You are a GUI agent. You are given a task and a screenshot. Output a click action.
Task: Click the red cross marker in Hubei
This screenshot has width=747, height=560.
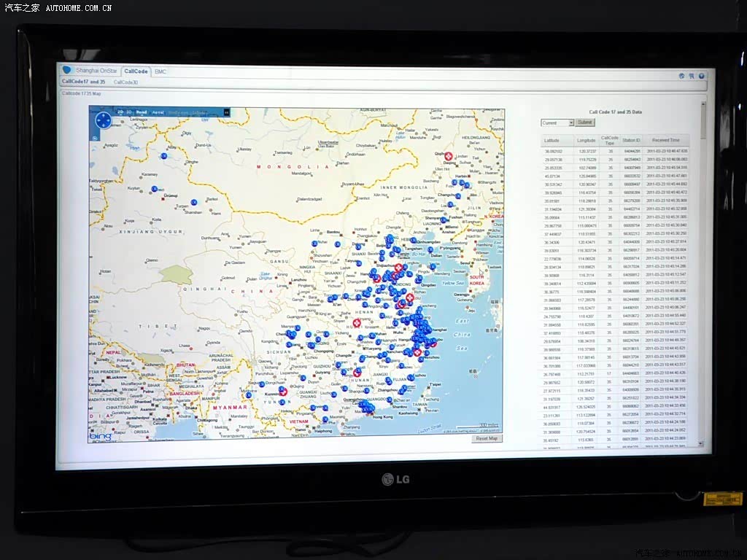[x=356, y=323]
